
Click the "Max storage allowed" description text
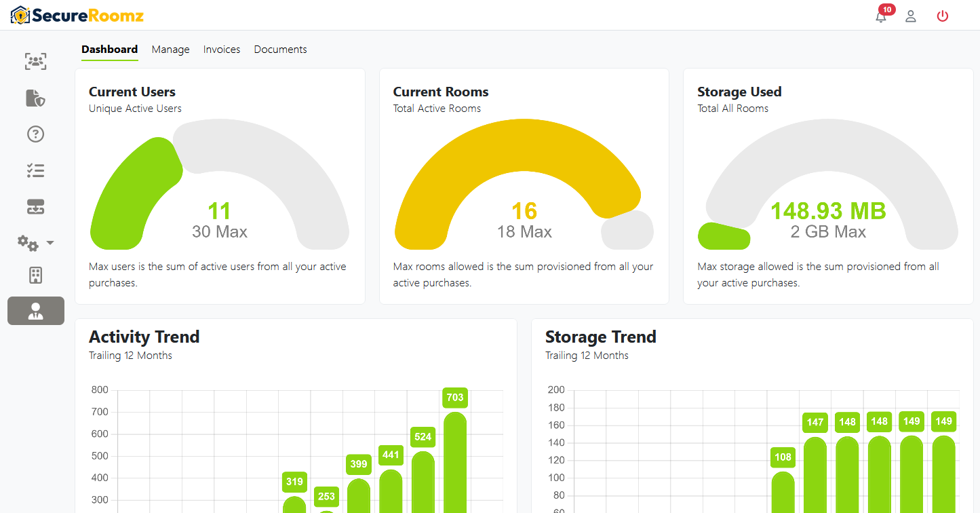818,275
